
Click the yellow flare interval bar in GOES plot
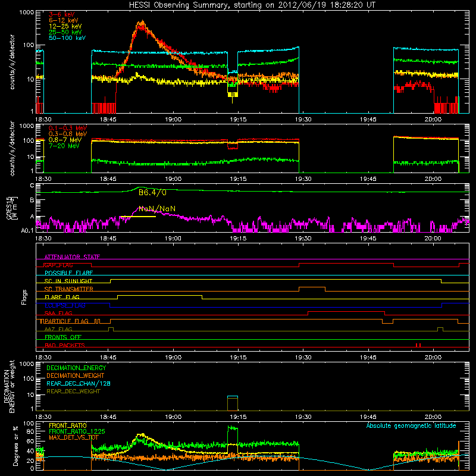click(138, 217)
